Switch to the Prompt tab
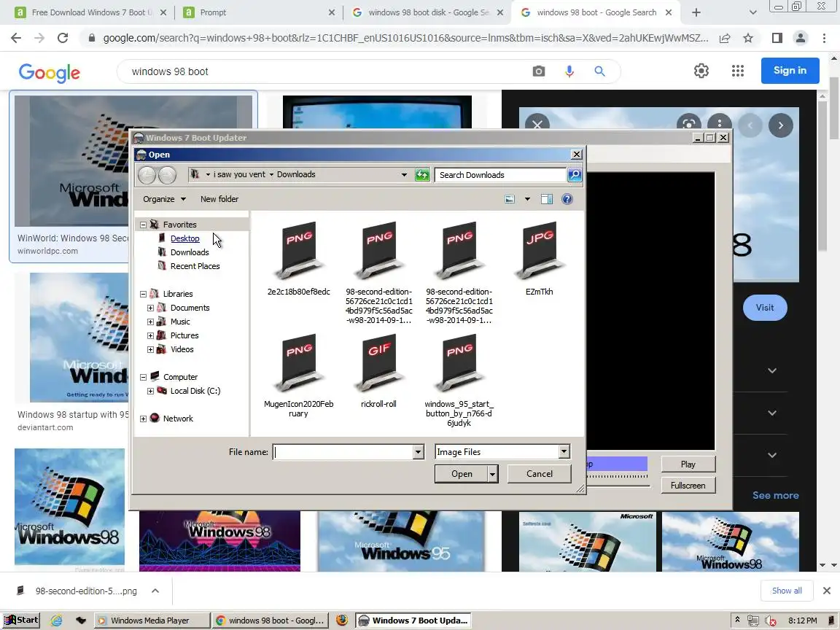The width and height of the screenshot is (840, 630). click(260, 12)
